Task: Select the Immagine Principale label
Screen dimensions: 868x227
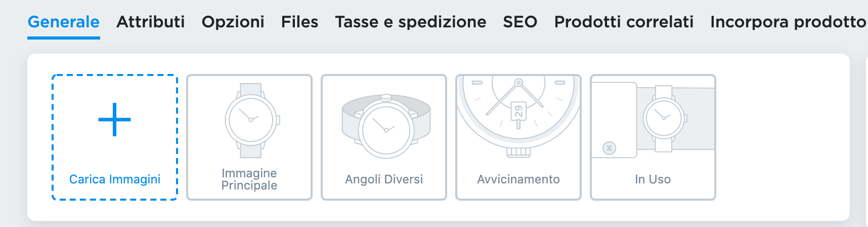Action: [x=249, y=179]
